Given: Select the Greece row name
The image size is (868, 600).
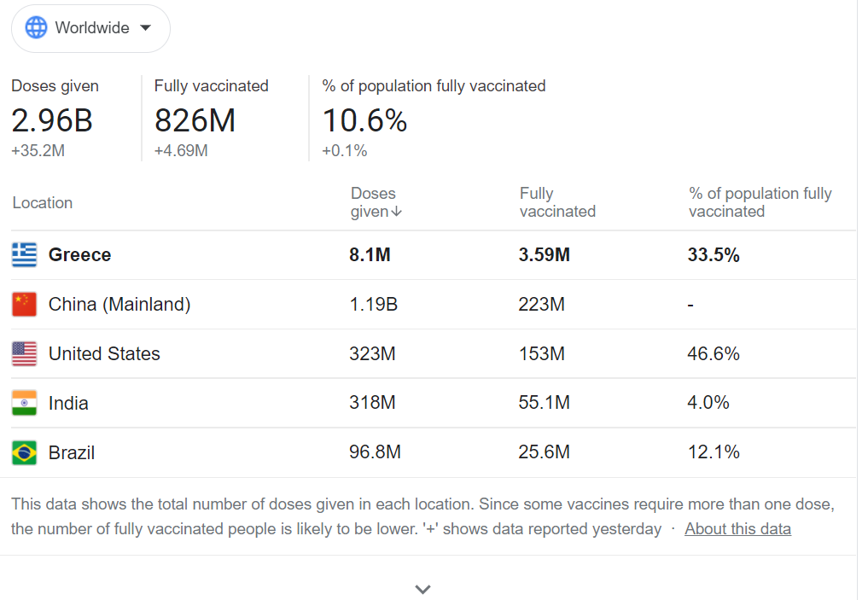Looking at the screenshot, I should pos(79,254).
